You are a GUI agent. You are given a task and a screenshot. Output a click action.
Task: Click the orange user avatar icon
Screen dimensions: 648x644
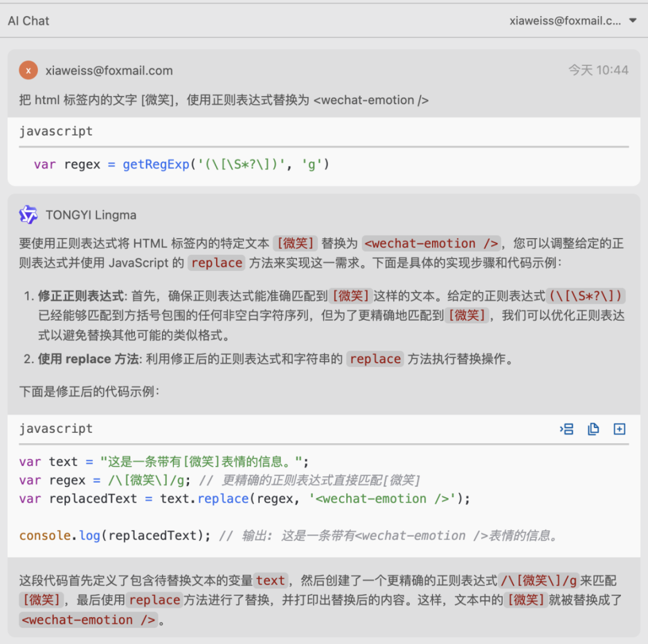pyautogui.click(x=28, y=70)
